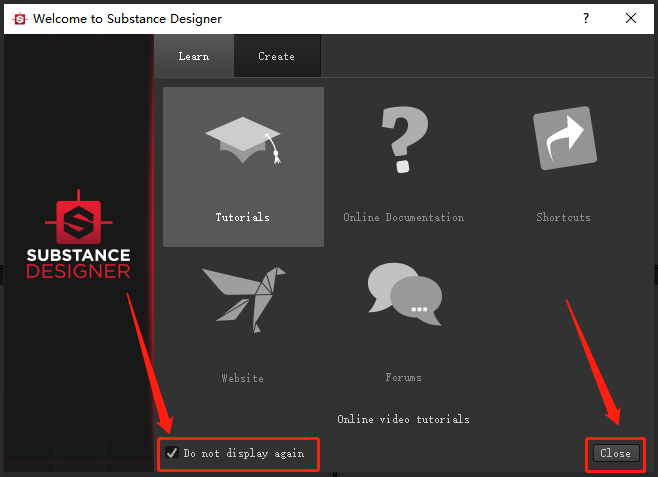Click the Online Documentation label

404,217
